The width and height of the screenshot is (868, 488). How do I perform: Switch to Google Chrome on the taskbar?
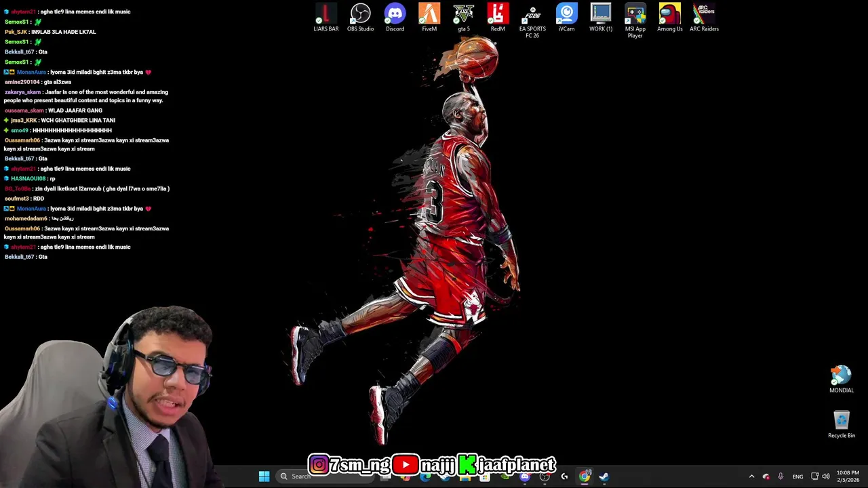585,476
